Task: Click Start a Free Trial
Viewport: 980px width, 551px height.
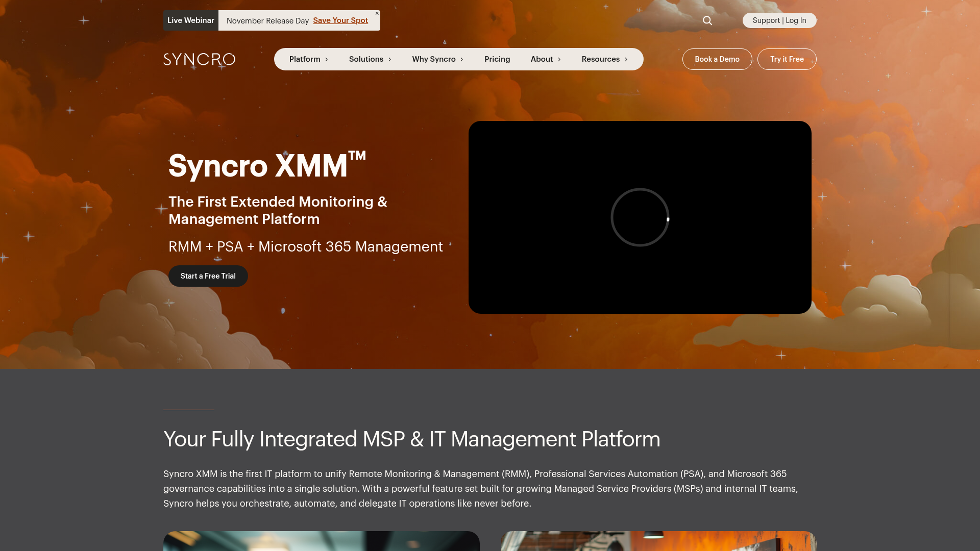Action: pos(208,275)
